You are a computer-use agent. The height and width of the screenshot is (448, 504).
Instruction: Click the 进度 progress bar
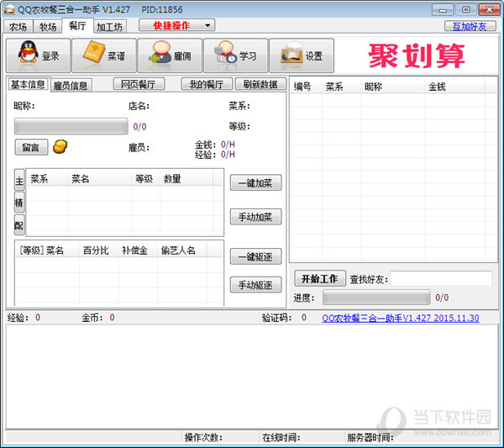coord(376,298)
